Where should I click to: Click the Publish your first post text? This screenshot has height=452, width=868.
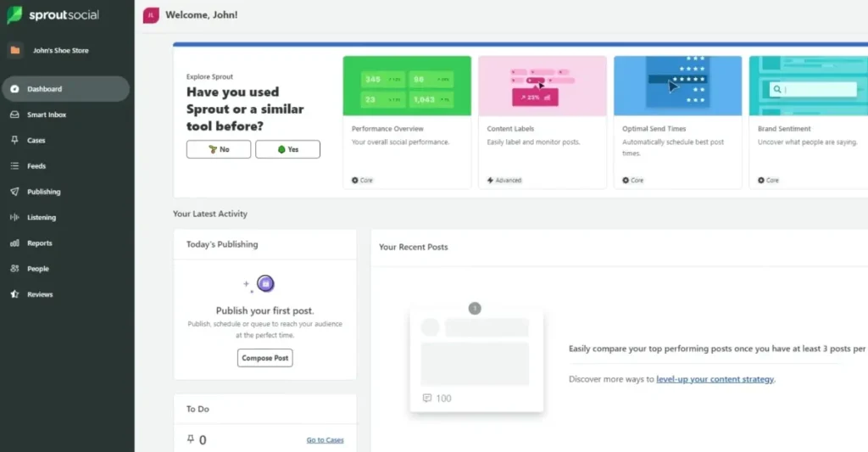[264, 310]
